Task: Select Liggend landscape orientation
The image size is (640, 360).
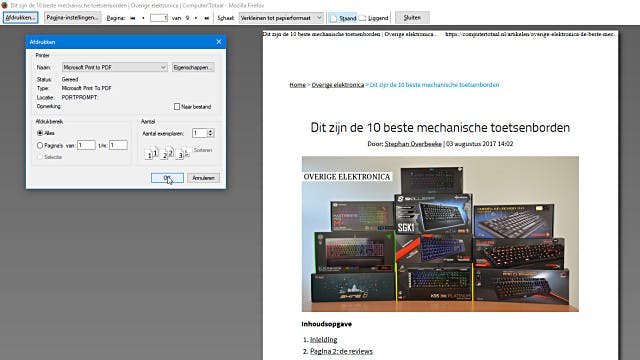Action: tap(374, 18)
